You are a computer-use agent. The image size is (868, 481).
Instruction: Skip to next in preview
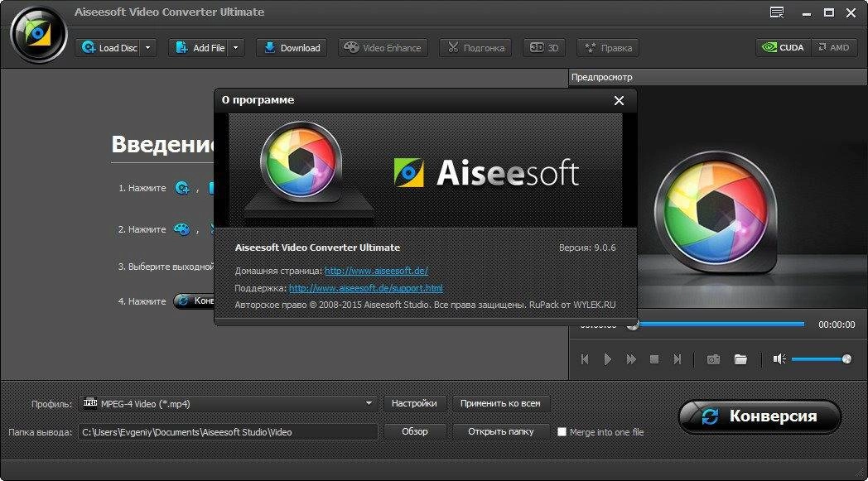click(677, 359)
